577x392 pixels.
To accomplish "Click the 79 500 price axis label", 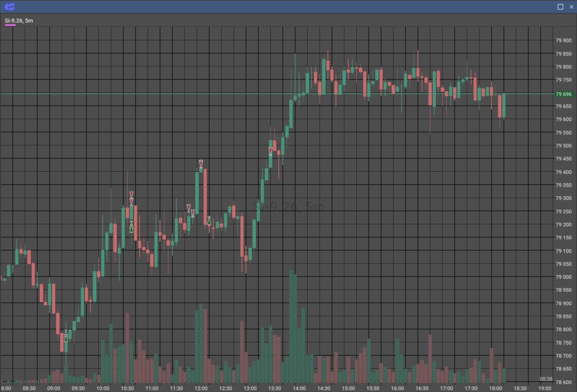I will click(x=564, y=146).
